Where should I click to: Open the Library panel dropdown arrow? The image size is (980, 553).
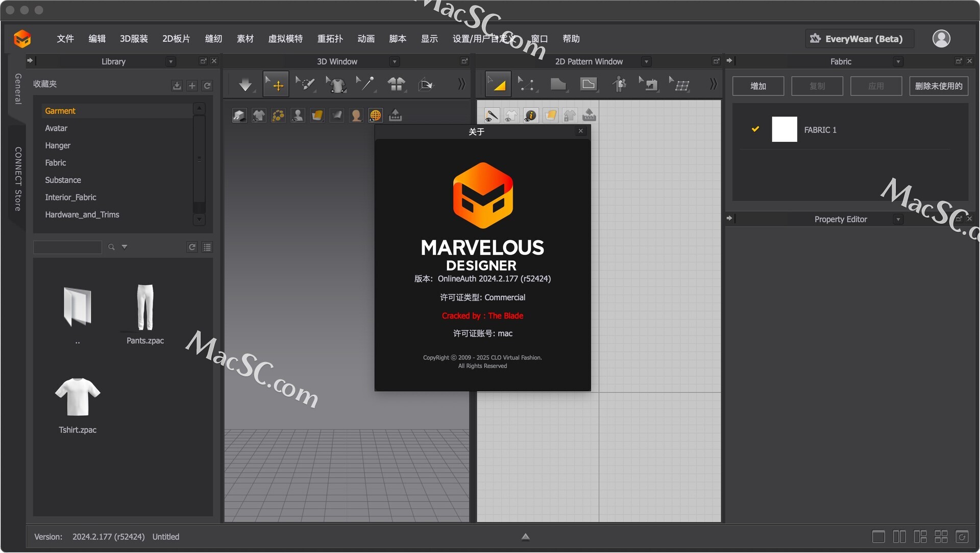[171, 62]
